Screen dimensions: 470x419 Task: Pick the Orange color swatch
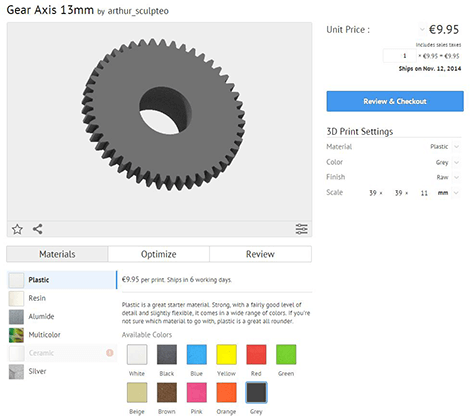coord(226,393)
